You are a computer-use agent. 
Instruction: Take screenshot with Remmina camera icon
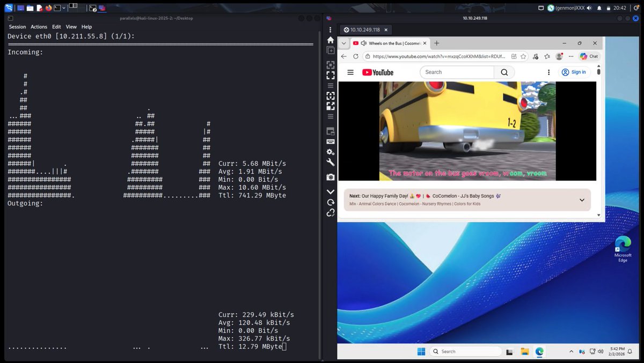pos(331,177)
